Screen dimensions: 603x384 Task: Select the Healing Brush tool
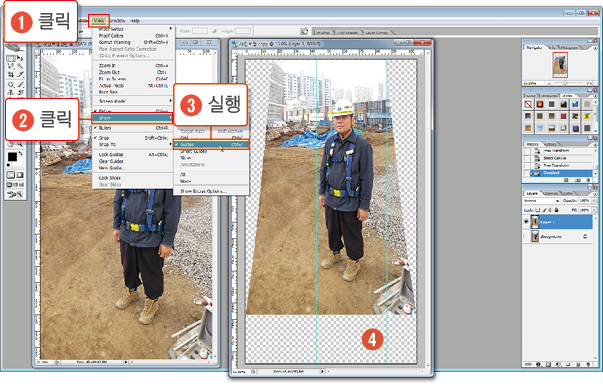pyautogui.click(x=10, y=84)
